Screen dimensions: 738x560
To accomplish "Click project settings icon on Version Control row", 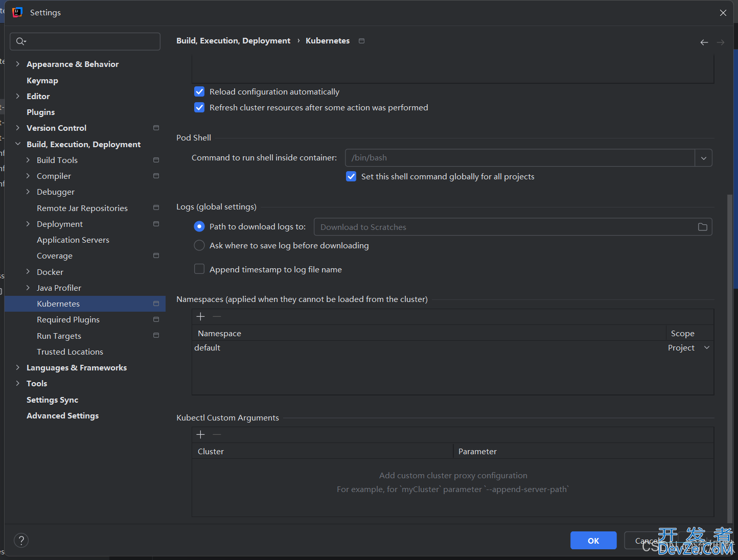I will [x=156, y=128].
